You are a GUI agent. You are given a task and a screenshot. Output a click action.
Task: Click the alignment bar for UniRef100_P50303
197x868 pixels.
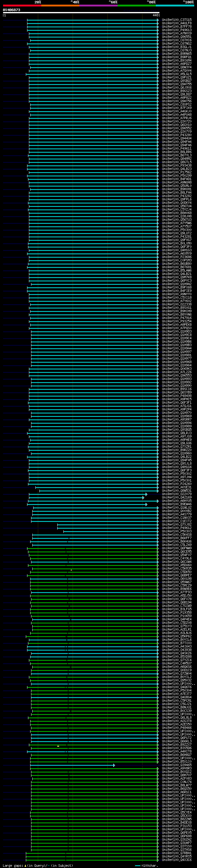(111, 531)
